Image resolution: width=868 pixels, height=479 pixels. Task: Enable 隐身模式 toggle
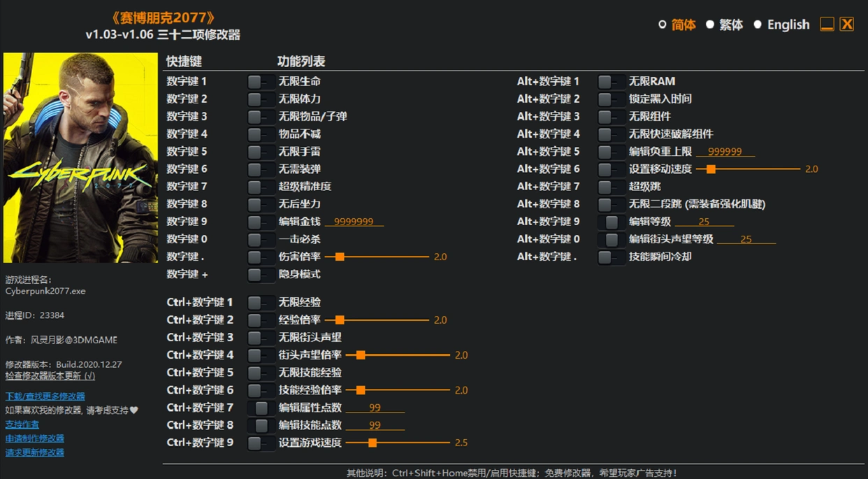[261, 274]
